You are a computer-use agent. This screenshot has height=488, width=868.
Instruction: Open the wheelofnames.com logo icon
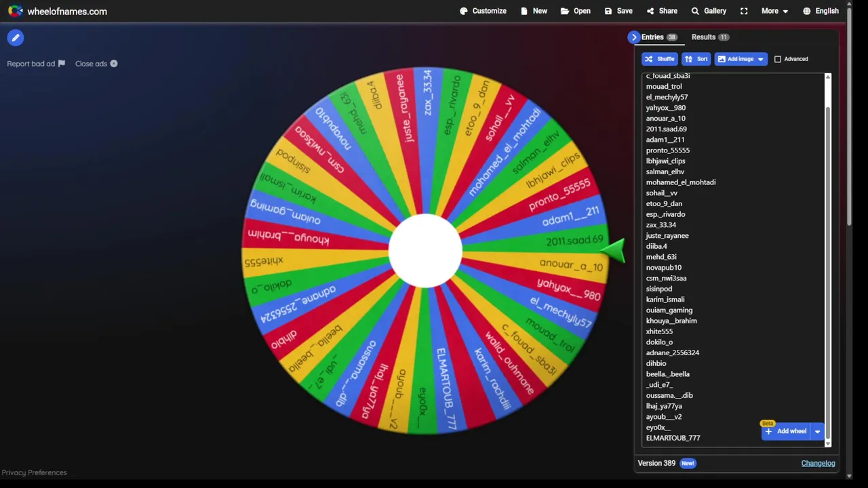15,11
